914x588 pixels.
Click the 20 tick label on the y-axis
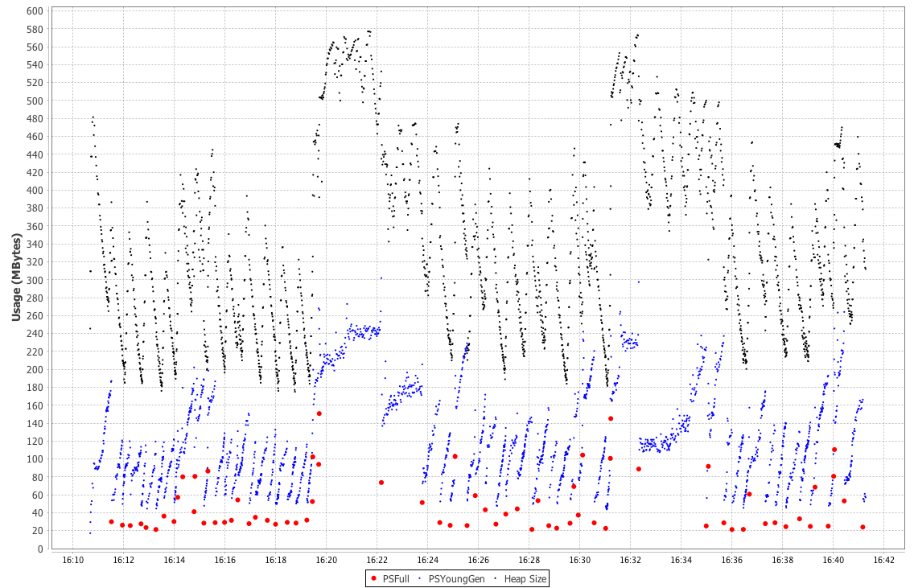(37, 531)
